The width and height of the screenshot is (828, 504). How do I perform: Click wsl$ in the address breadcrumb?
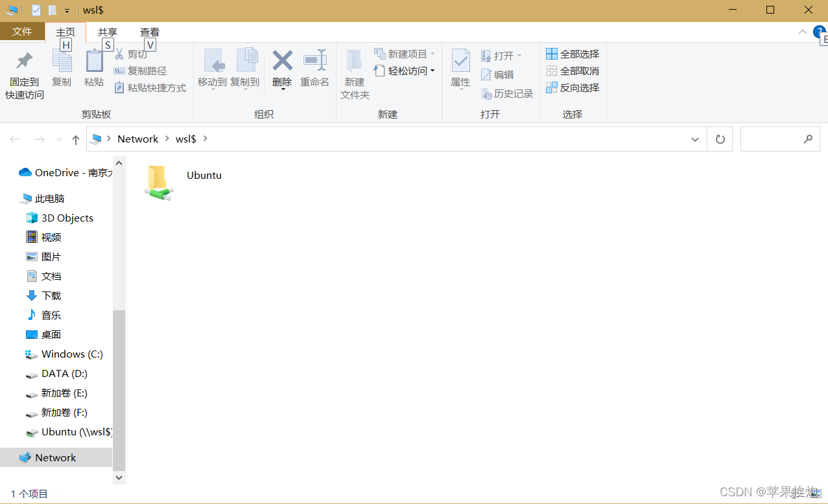tap(186, 139)
